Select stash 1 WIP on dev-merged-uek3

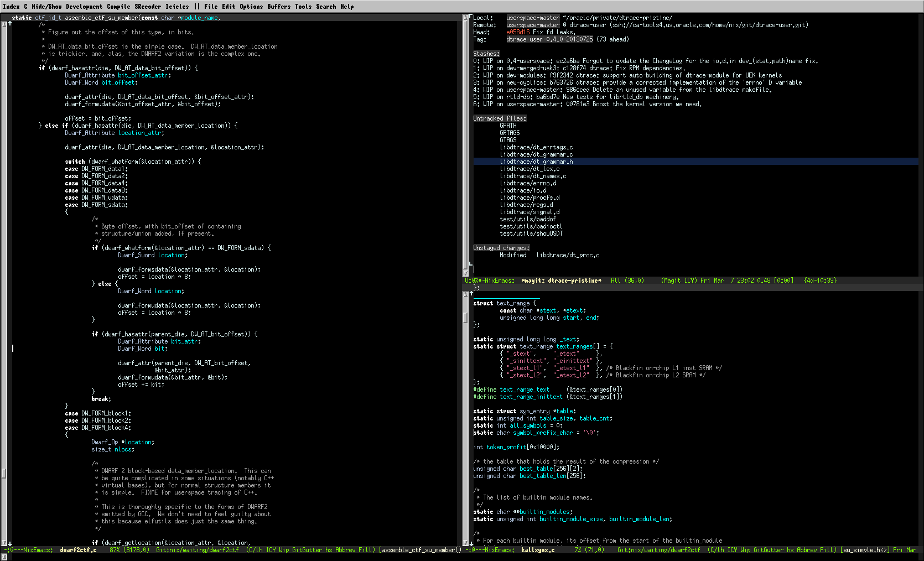coord(579,68)
